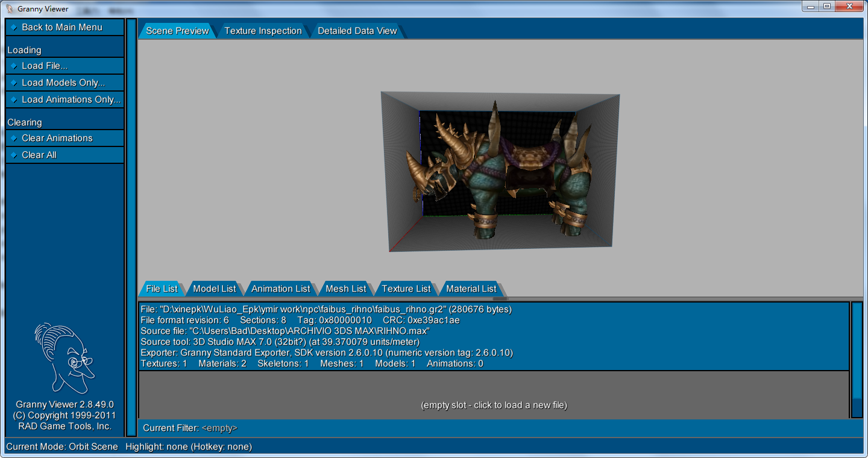
Task: Choose Load Models Only...
Action: point(64,83)
